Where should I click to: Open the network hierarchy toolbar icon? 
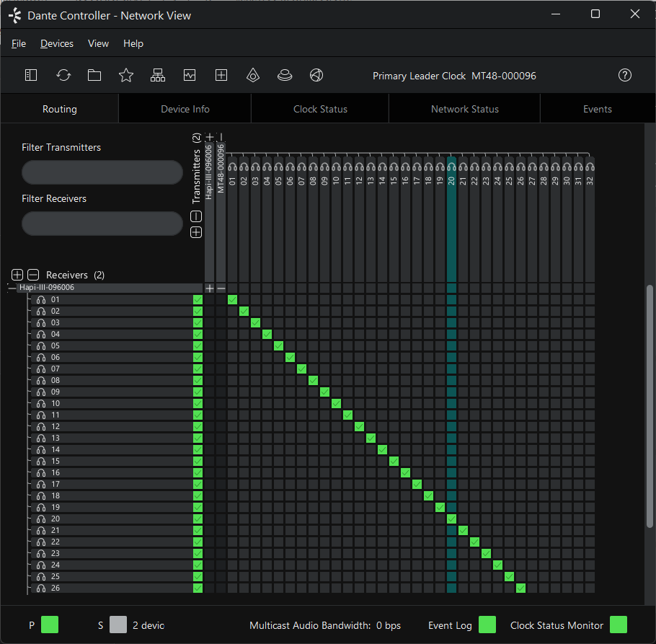pyautogui.click(x=158, y=75)
